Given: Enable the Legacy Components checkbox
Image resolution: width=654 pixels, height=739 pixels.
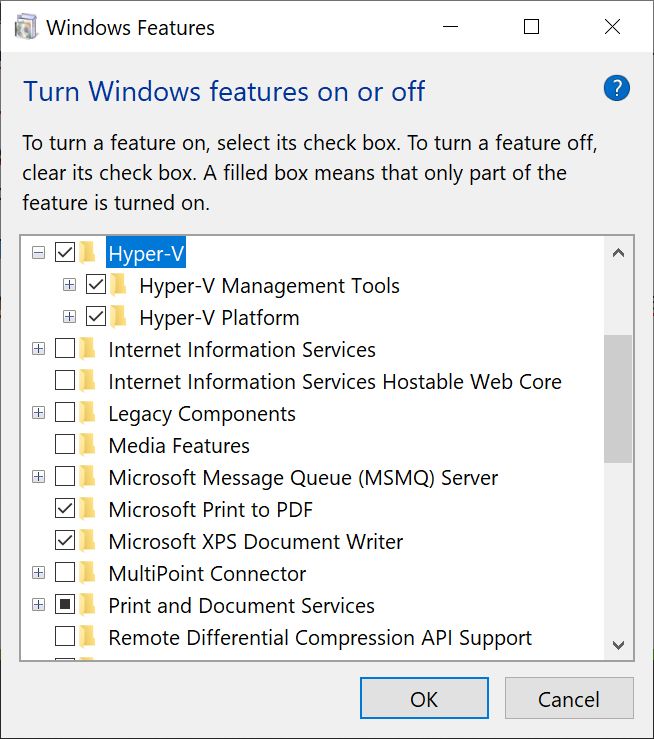Looking at the screenshot, I should [x=65, y=412].
